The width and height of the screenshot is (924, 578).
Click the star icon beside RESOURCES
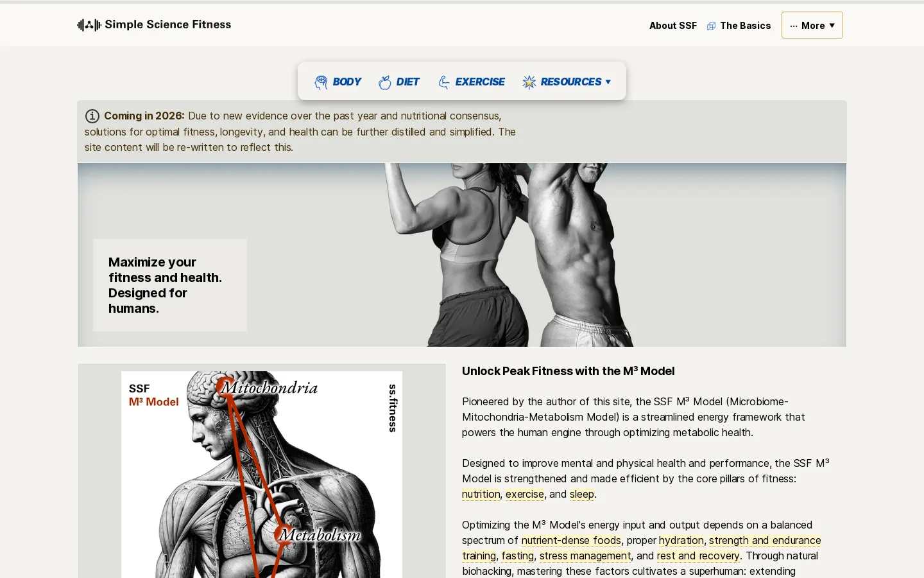[529, 82]
